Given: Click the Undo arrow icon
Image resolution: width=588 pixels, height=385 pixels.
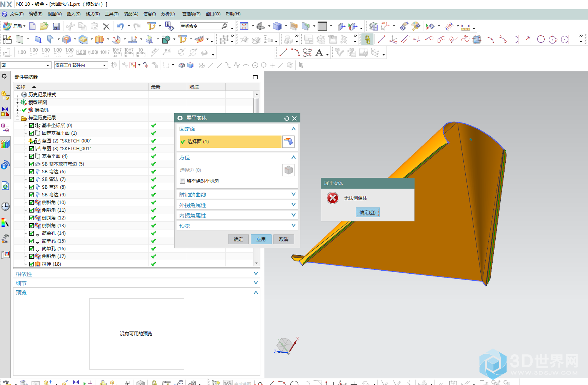Looking at the screenshot, I should [120, 26].
